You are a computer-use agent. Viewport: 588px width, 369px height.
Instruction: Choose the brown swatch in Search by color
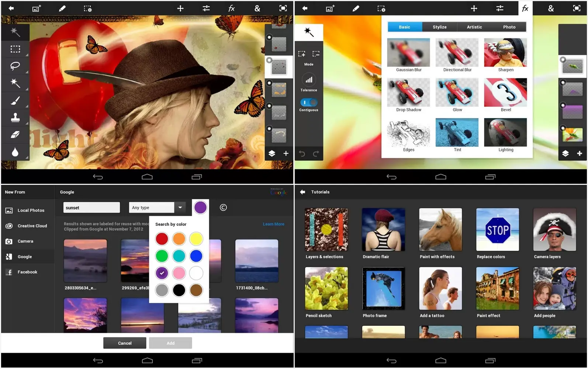coord(196,290)
